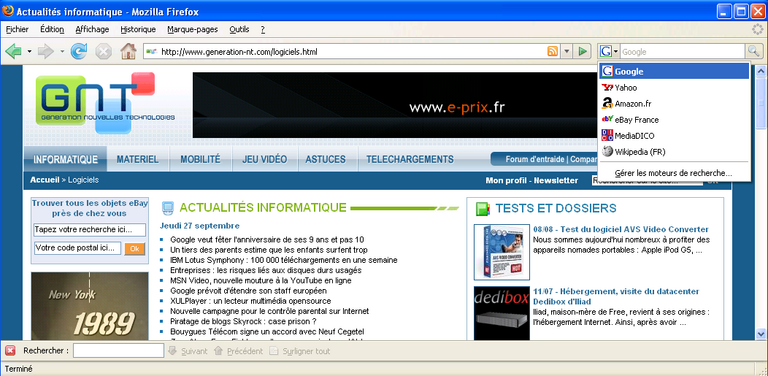The image size is (768, 376).
Task: Reload the page with the refresh icon
Action: tap(78, 51)
